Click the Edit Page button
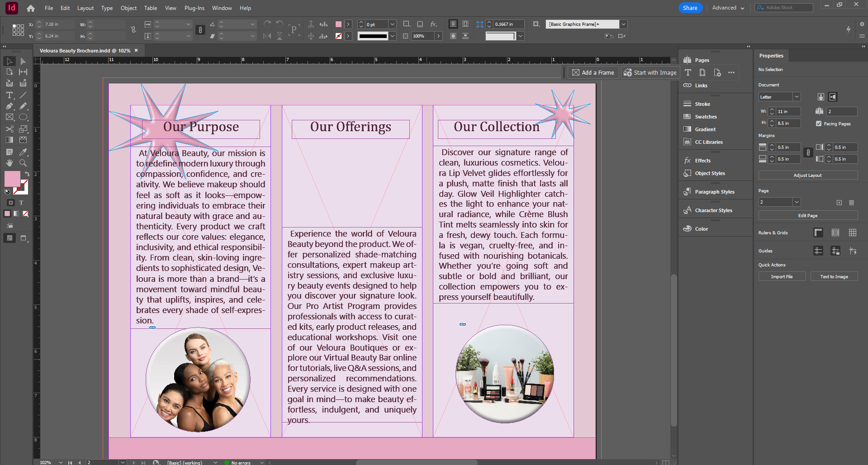The width and height of the screenshot is (868, 465). point(808,215)
